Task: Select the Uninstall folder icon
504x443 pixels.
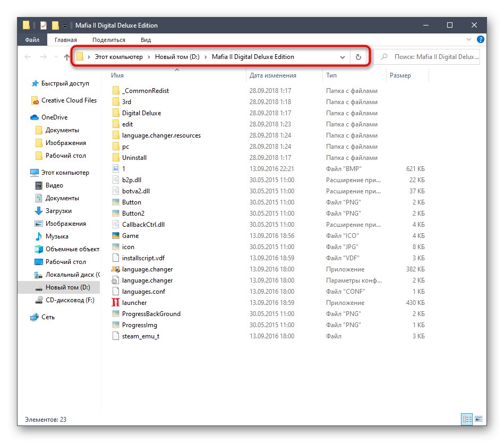Action: click(116, 158)
